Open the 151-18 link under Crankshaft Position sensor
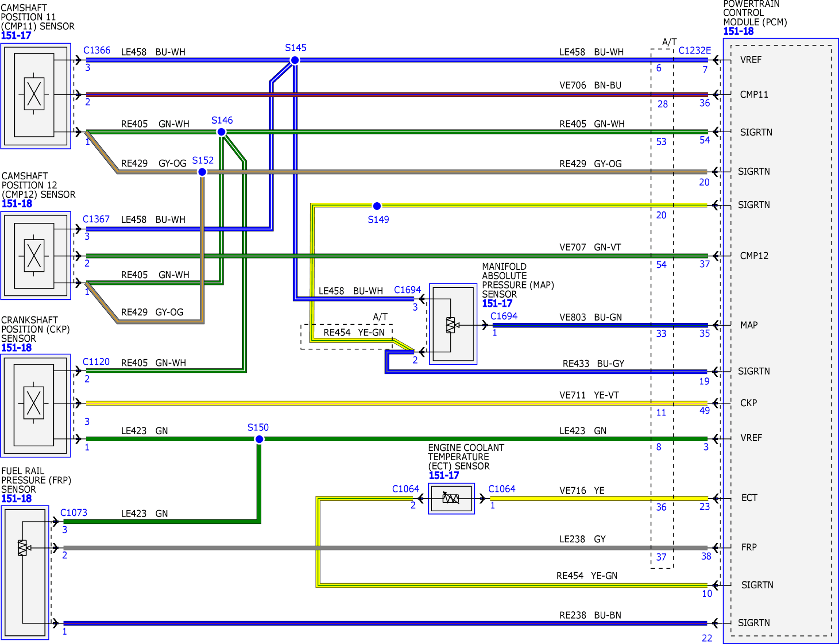This screenshot has height=644, width=839. tap(17, 348)
